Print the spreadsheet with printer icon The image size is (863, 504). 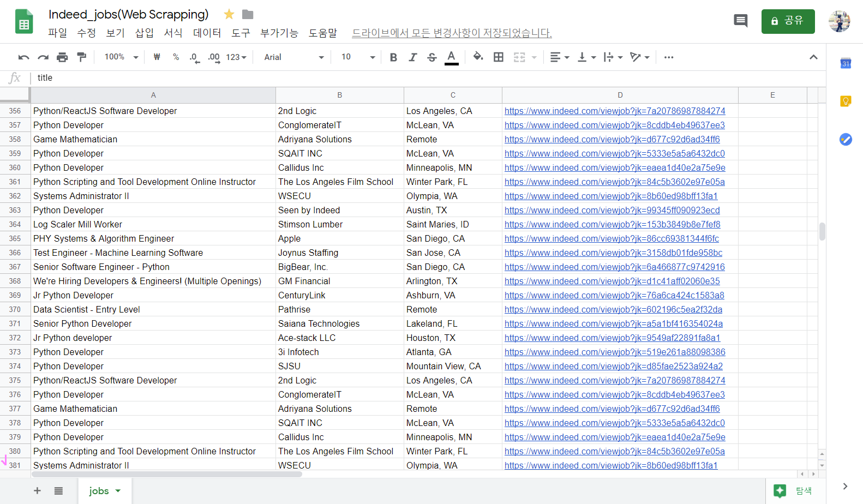click(x=63, y=57)
